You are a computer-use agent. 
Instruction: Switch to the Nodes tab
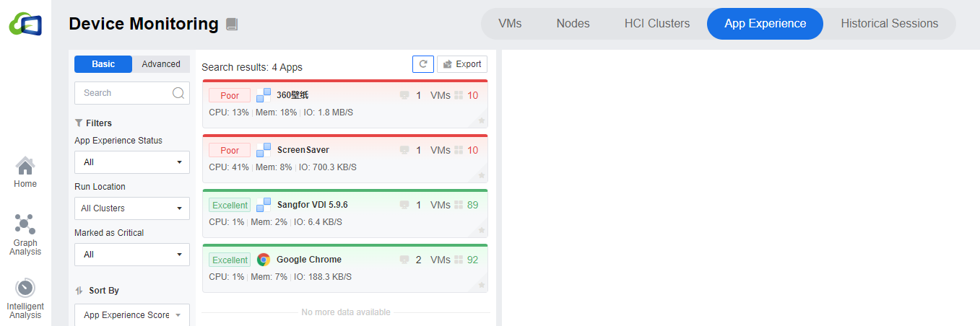point(573,24)
